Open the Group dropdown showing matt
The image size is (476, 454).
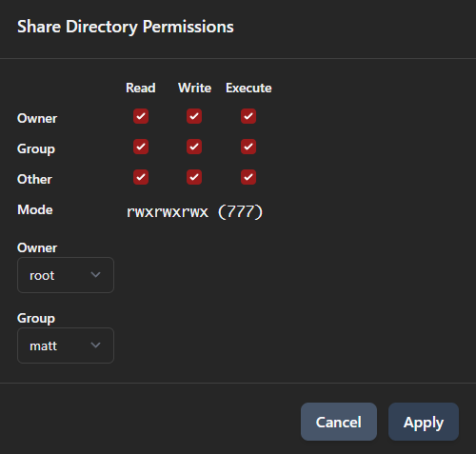[x=66, y=345]
